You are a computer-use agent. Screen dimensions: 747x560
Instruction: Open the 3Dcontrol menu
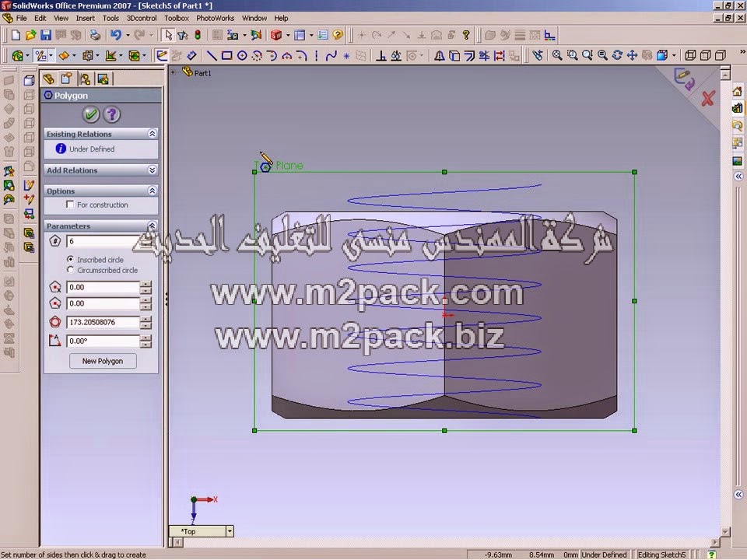pos(142,18)
